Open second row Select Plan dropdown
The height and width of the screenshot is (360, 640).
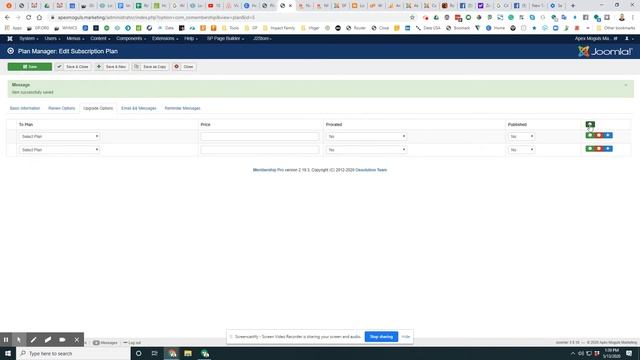pyautogui.click(x=59, y=150)
